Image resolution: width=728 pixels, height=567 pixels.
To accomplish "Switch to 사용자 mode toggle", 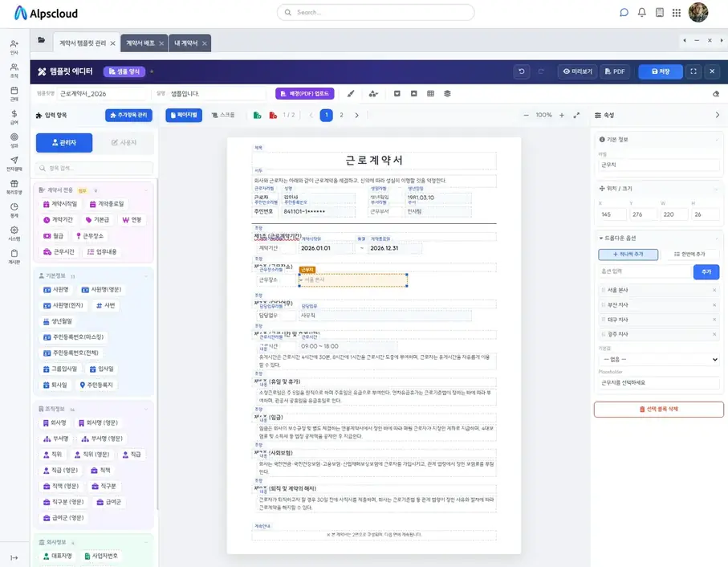I will pos(124,143).
